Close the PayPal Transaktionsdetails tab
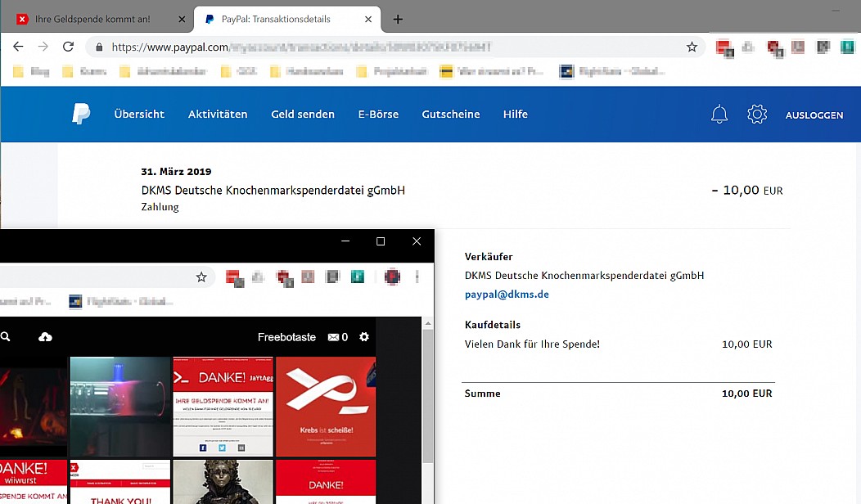The image size is (861, 504). [x=368, y=19]
